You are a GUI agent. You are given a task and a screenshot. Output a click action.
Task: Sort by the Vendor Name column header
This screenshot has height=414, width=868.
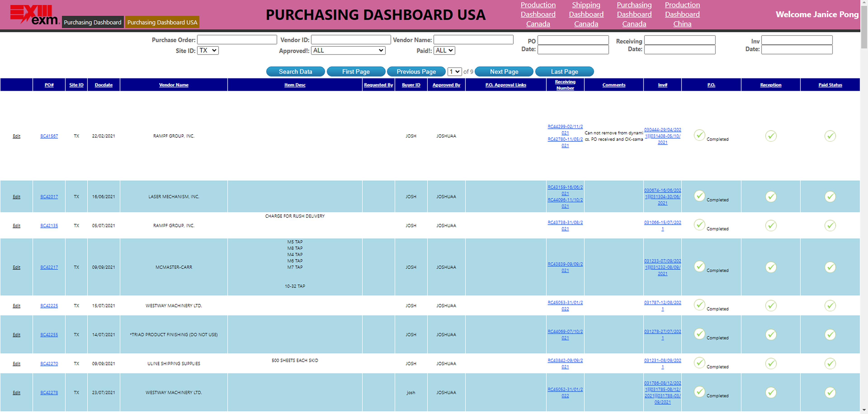(174, 85)
